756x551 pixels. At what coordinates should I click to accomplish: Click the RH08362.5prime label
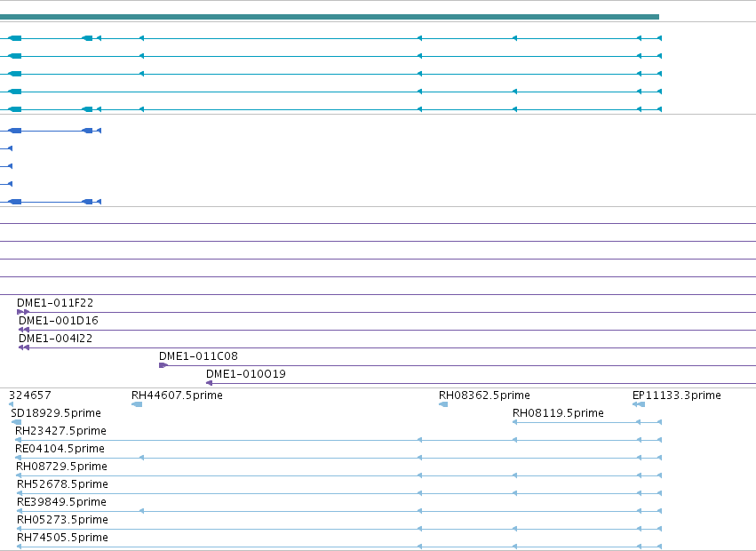click(484, 395)
